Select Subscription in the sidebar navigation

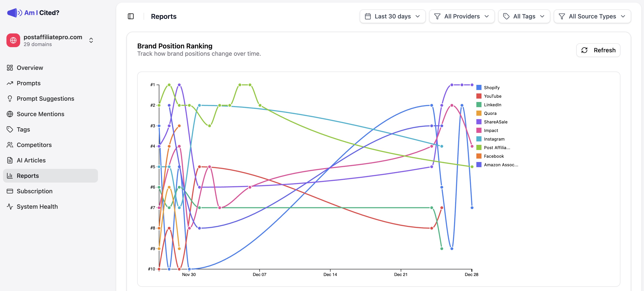click(34, 191)
